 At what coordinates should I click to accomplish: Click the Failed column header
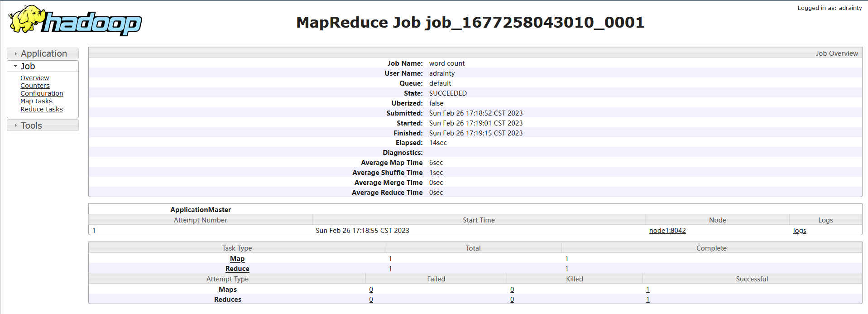[x=436, y=279]
